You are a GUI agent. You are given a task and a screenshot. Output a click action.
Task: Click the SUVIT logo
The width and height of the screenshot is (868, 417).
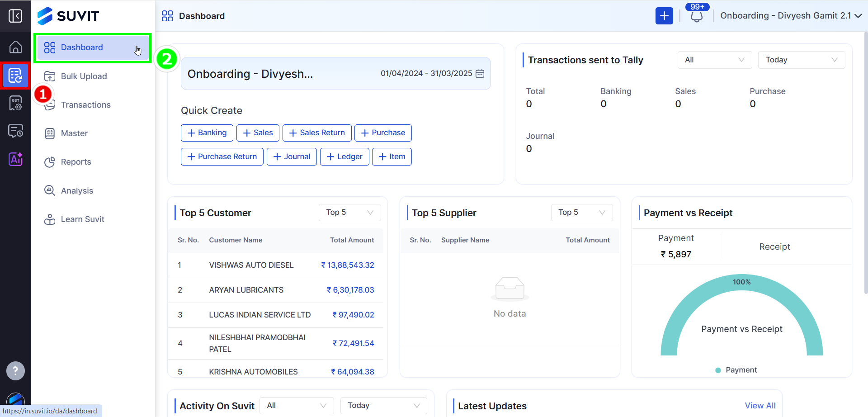tap(68, 16)
